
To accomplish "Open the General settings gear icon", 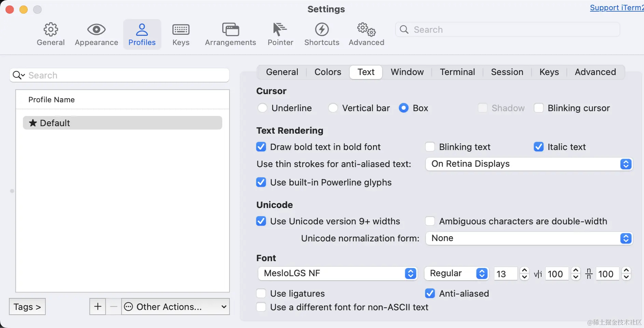I will (x=51, y=30).
